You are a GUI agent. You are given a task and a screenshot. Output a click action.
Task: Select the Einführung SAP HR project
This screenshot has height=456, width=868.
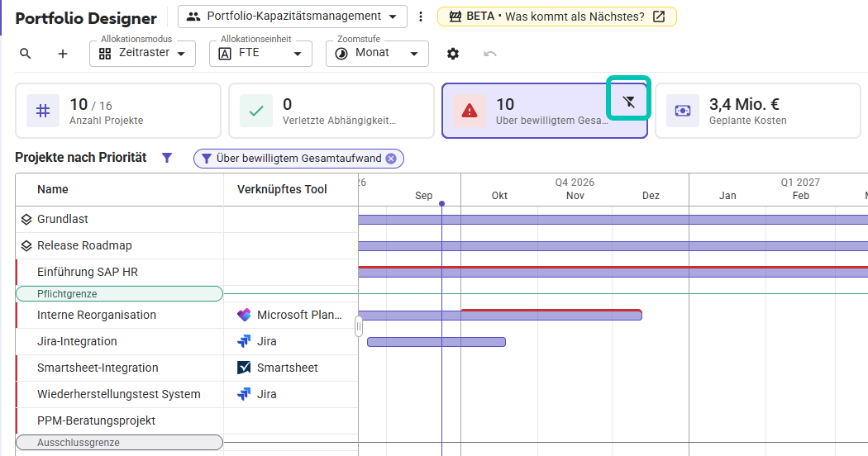(x=88, y=273)
